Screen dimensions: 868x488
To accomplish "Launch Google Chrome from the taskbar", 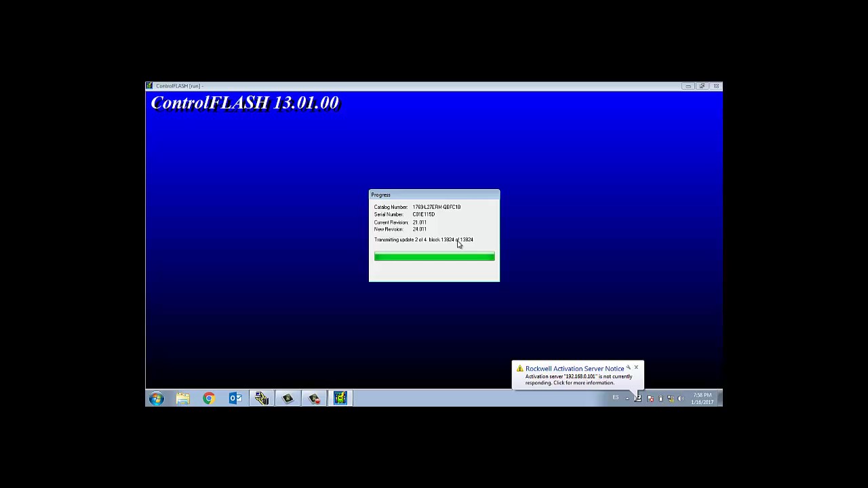I will pos(209,399).
